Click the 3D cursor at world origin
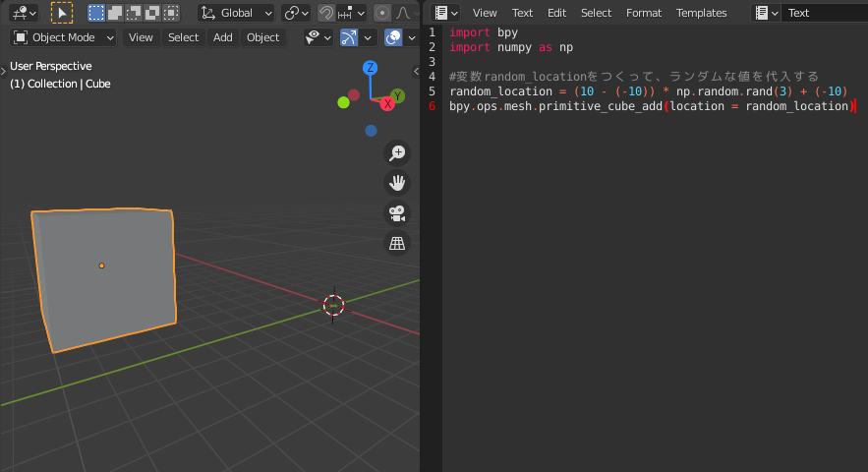The image size is (868, 472). point(333,305)
